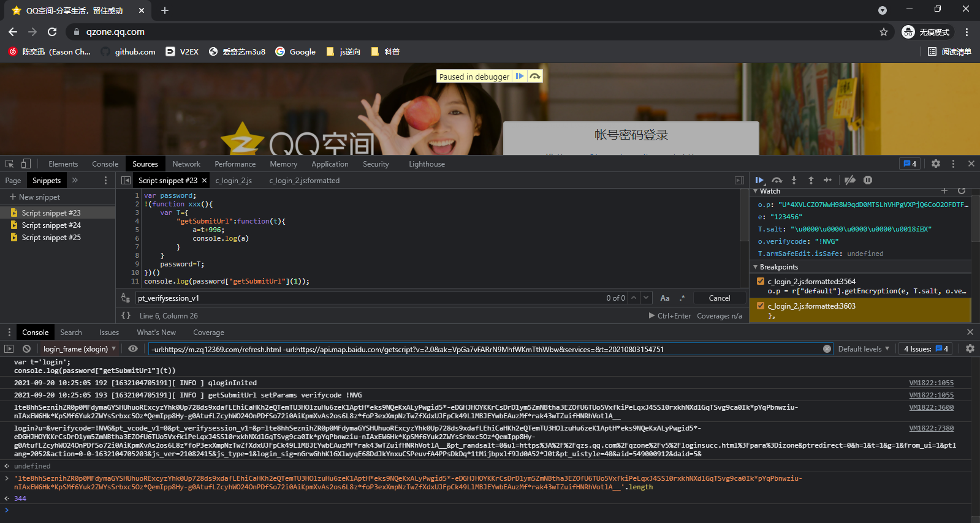The height and width of the screenshot is (523, 980).
Task: Open c_login_2.js:formatted editor tab
Action: tap(304, 181)
